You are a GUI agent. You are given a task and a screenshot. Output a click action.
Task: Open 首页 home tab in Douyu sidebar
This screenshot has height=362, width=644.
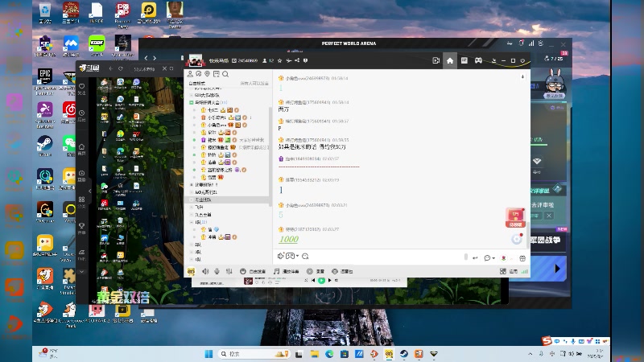pos(82,150)
